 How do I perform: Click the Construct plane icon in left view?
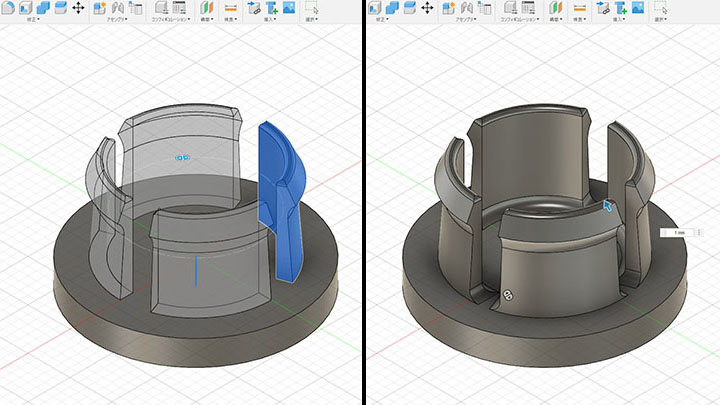click(207, 7)
